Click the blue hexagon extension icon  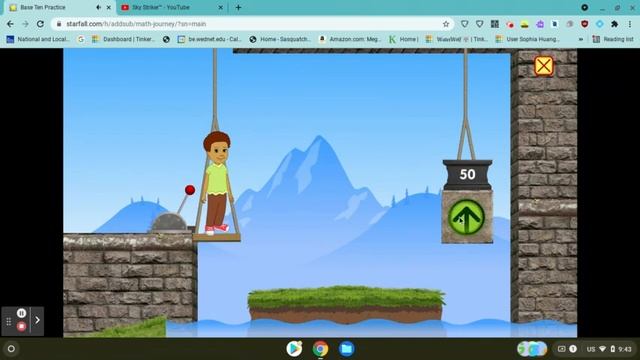(x=600, y=24)
